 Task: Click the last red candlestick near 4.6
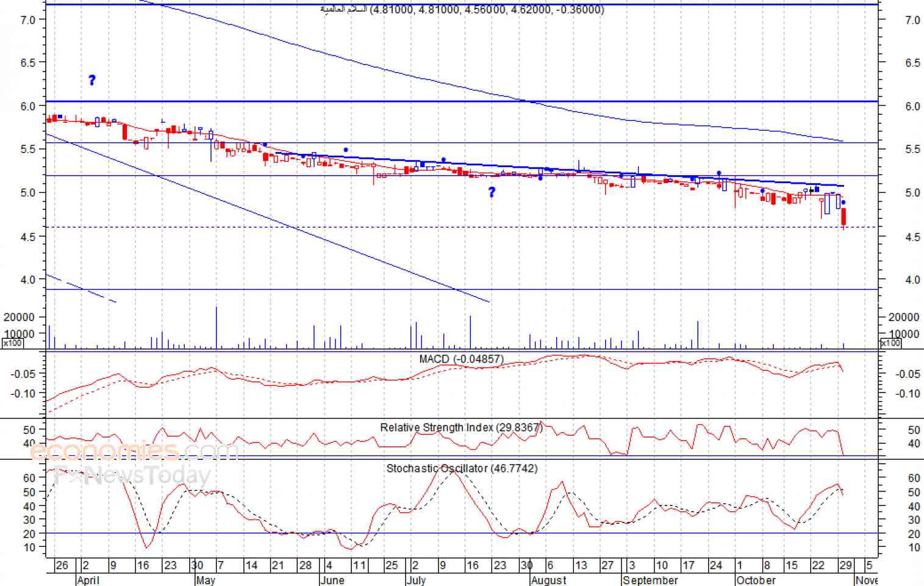(843, 218)
